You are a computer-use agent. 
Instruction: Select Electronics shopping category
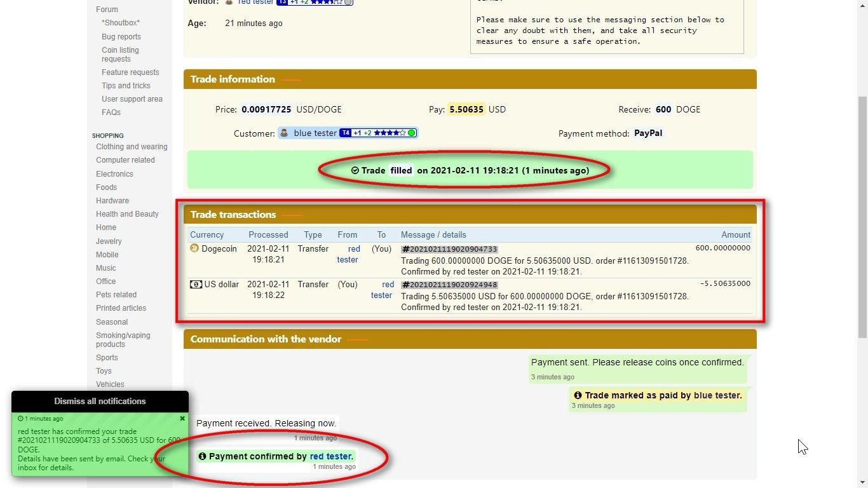[114, 174]
